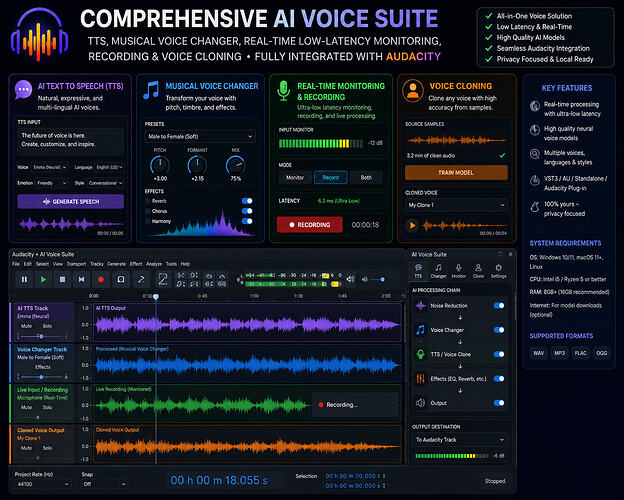The height and width of the screenshot is (500, 624).
Task: Expand the My Clone 1 cloned voice dropdown
Action: [x=456, y=205]
